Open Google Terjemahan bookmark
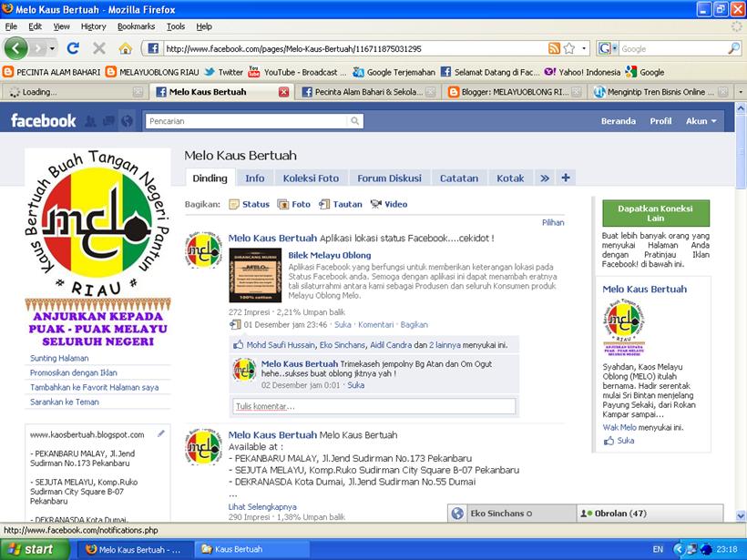The image size is (747, 560). point(394,72)
